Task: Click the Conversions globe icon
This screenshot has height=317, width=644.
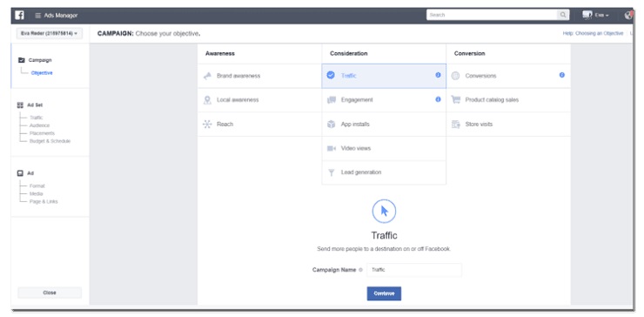Action: [x=455, y=76]
